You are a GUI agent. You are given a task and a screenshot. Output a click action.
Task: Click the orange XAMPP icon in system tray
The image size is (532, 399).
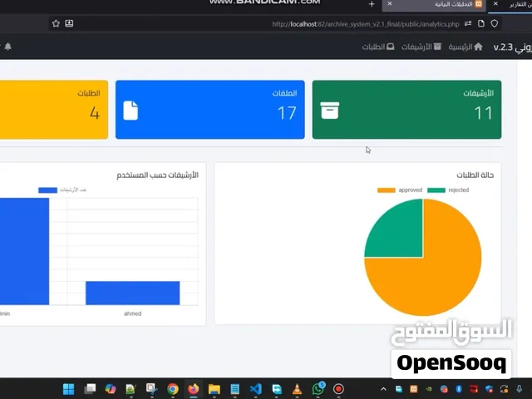414,389
